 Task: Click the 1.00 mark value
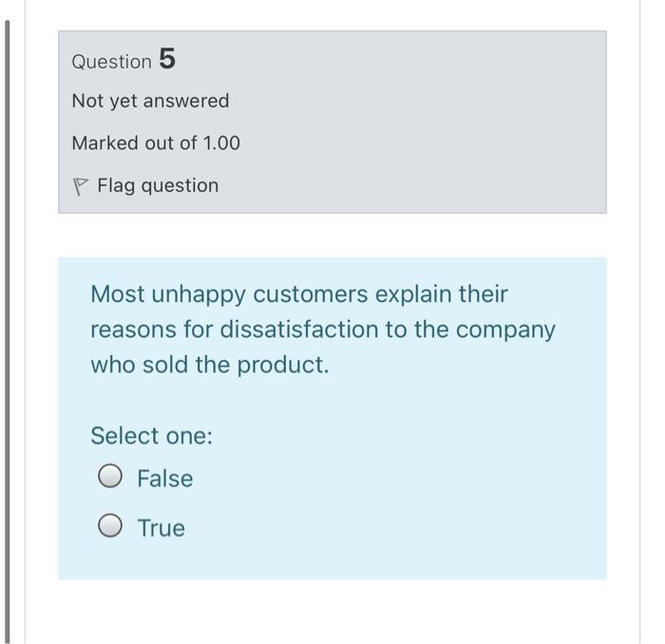tap(221, 142)
